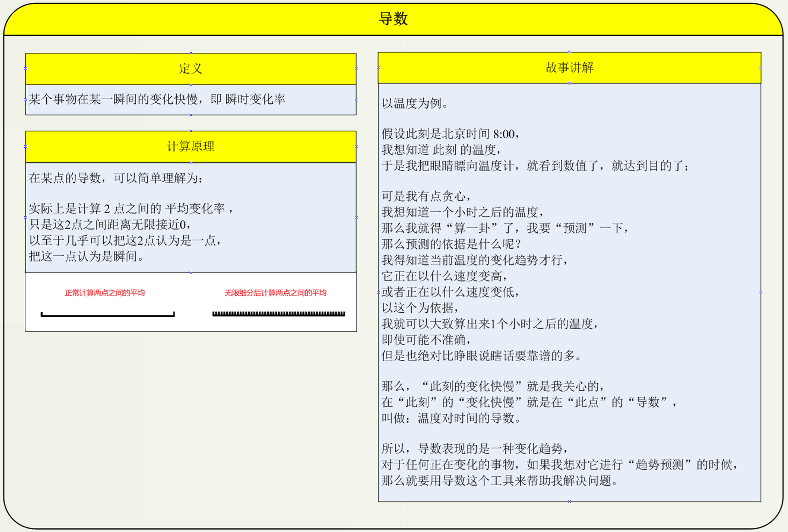The height and width of the screenshot is (532, 788).
Task: Select red label 无限细分后计算两点之间的平均
Action: click(x=275, y=293)
